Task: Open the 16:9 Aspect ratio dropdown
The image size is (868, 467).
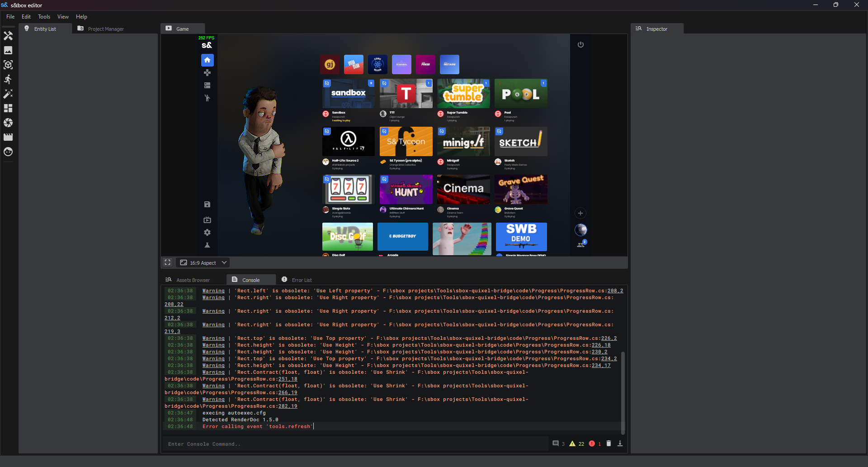Action: [203, 262]
